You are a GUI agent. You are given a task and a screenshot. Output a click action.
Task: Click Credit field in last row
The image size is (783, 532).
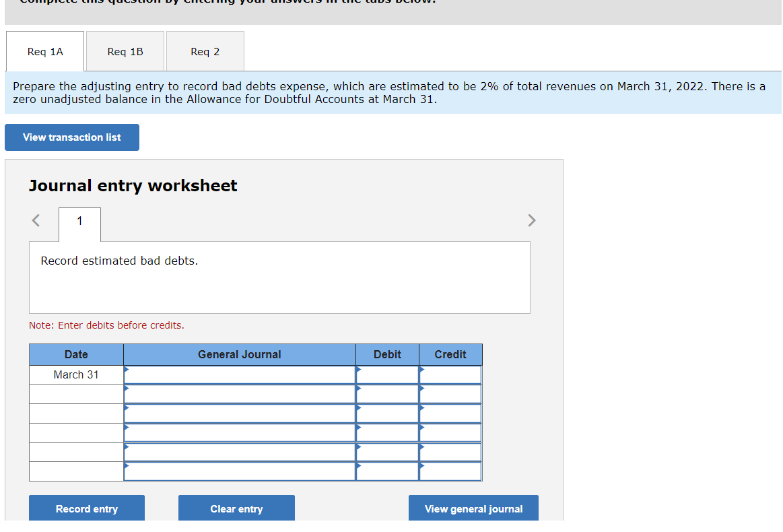(x=450, y=471)
